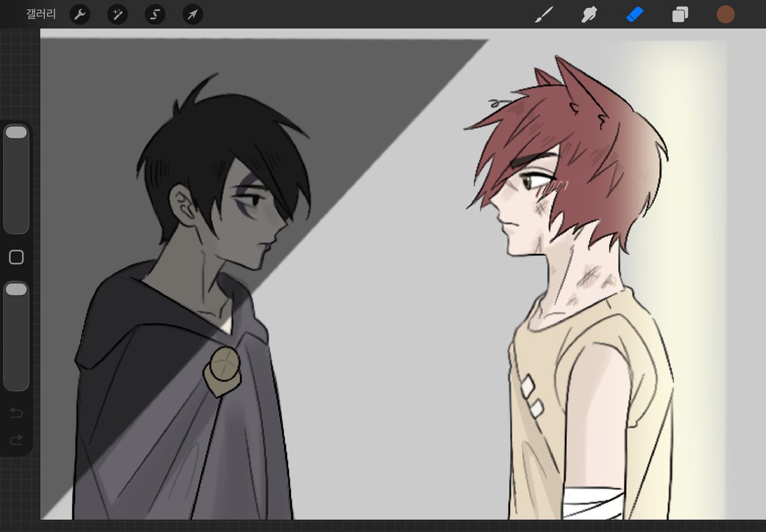Open the Adjustments magic wand menu

click(117, 14)
